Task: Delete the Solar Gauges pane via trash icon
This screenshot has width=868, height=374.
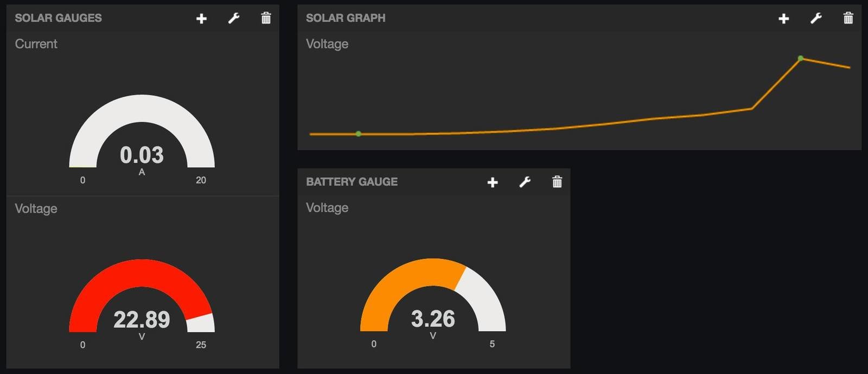Action: [x=266, y=18]
